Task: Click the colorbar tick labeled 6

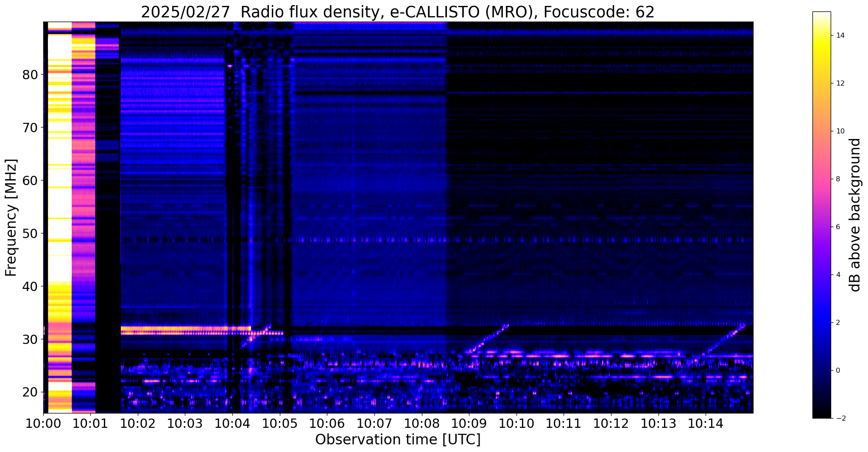Action: click(x=837, y=227)
